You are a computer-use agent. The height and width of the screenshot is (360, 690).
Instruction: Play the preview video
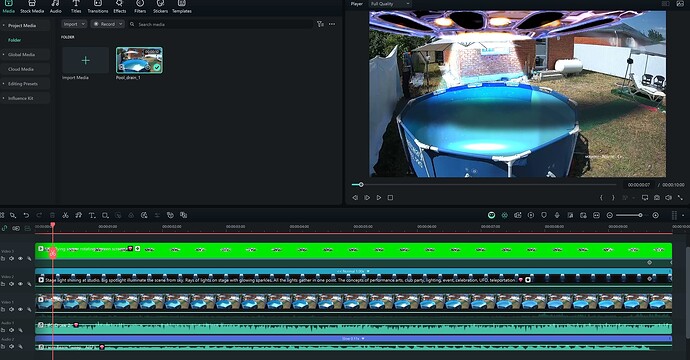[x=379, y=198]
